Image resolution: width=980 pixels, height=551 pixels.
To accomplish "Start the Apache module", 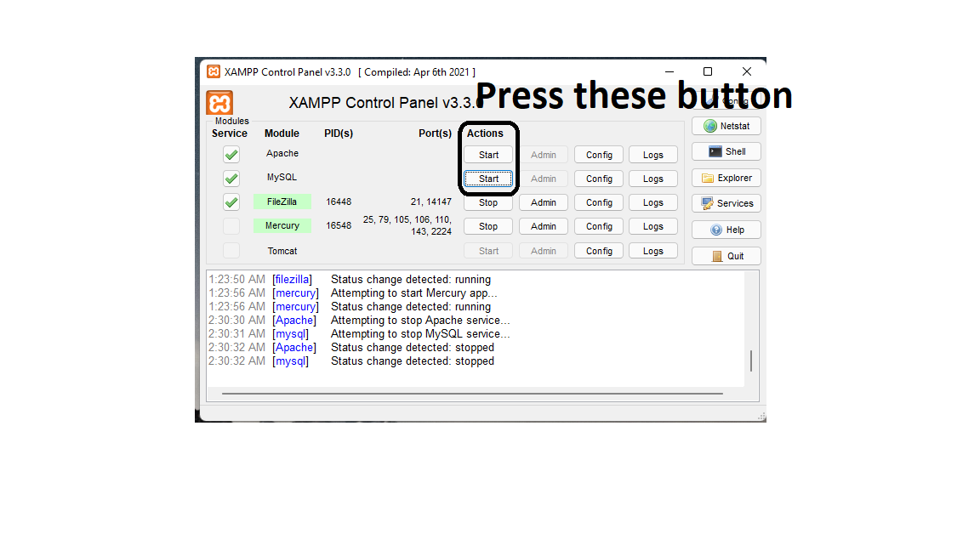I will (488, 155).
